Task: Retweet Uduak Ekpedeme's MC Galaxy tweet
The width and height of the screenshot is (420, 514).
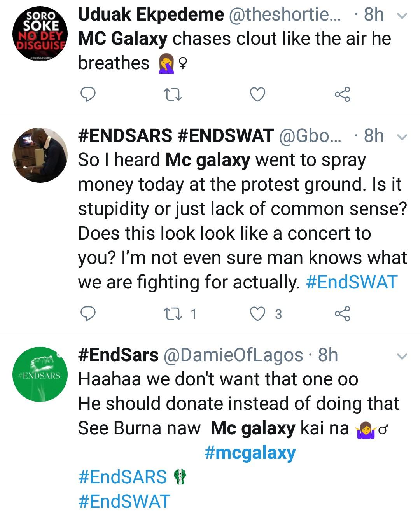Action: click(173, 94)
